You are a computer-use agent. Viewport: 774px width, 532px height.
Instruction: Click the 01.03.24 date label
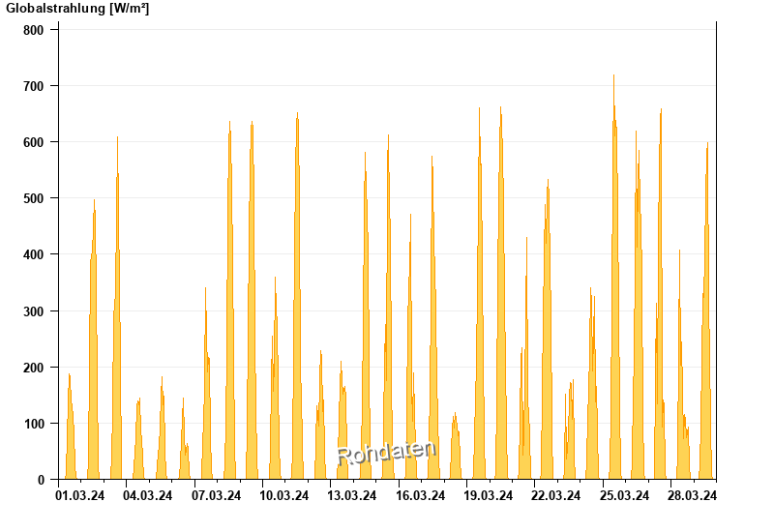(x=80, y=495)
